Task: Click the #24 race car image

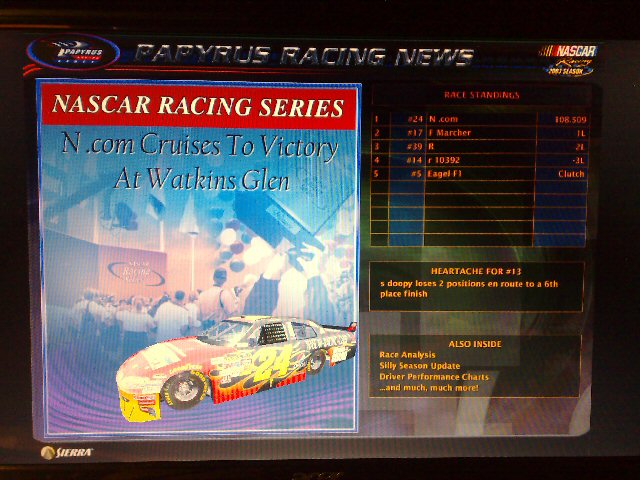Action: [236, 367]
